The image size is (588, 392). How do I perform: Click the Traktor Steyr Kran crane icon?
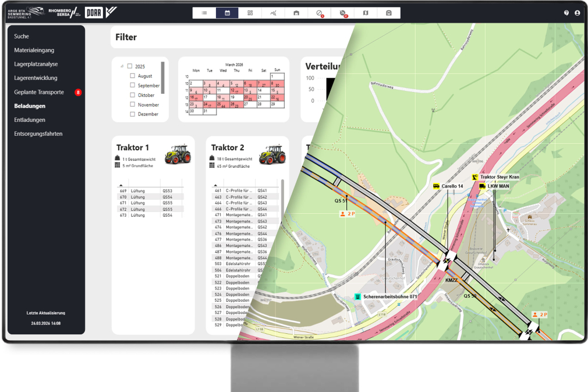474,177
